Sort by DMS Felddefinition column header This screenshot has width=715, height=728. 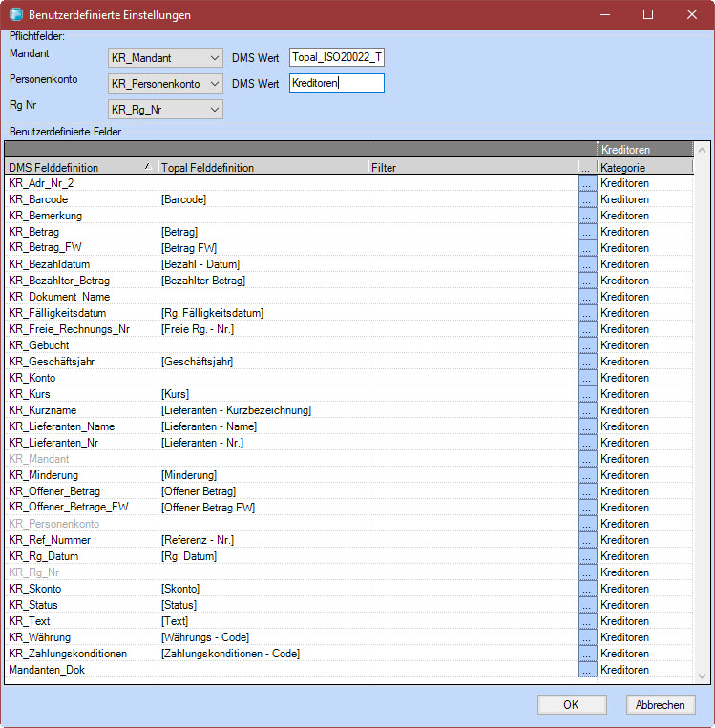tap(80, 167)
